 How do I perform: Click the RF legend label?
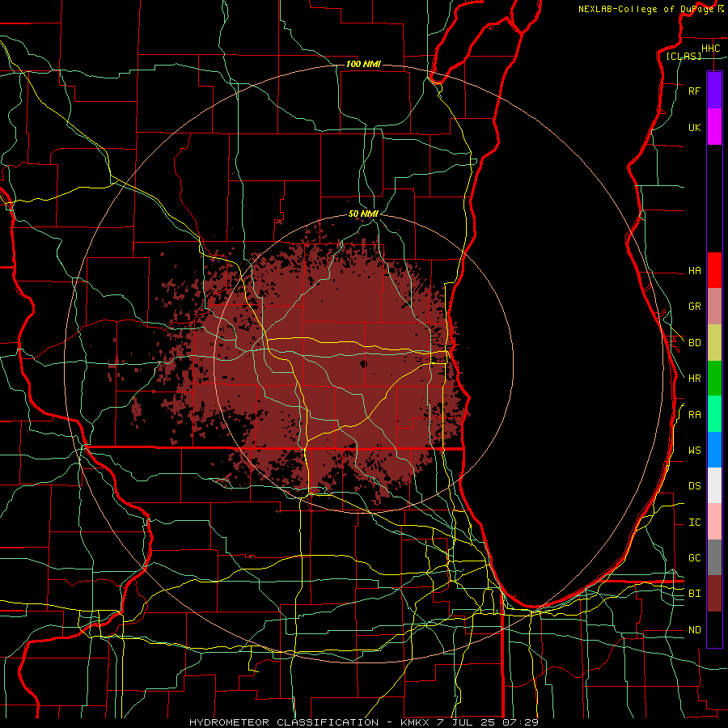(694, 91)
